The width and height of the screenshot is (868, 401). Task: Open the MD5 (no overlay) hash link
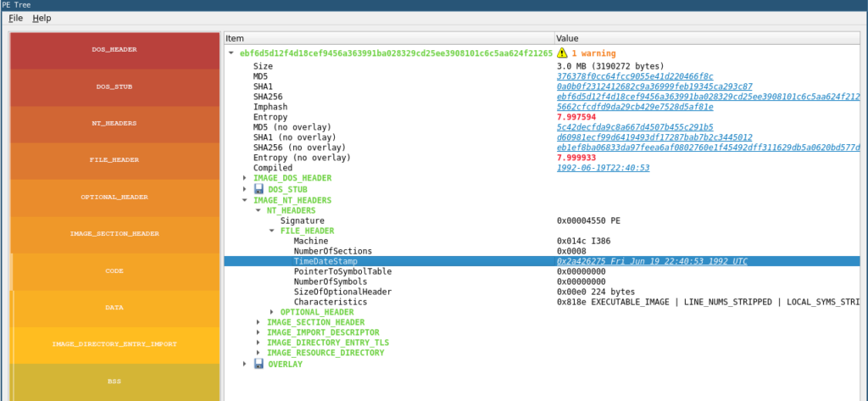coord(635,127)
